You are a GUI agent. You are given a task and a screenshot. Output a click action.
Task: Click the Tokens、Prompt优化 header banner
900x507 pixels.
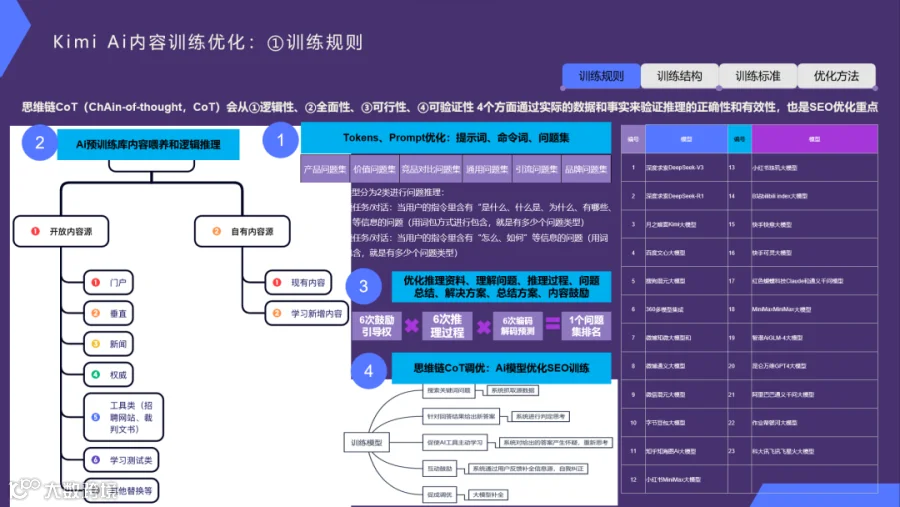pos(456,138)
